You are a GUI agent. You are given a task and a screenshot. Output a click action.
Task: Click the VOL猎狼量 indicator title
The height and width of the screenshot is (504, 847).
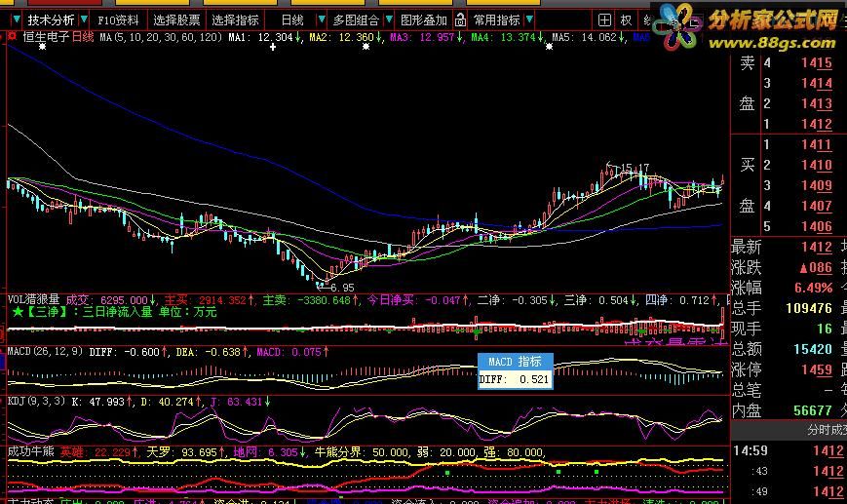[33, 299]
